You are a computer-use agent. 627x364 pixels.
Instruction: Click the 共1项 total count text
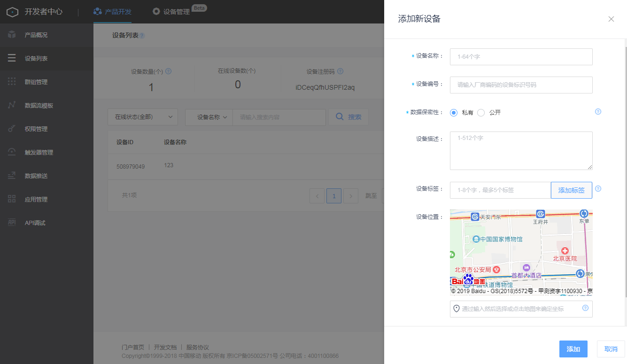(129, 195)
